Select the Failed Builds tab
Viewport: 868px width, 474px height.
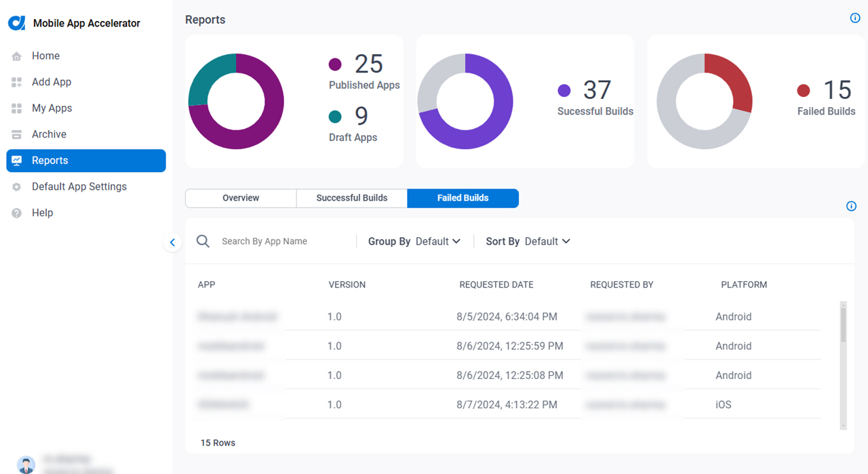pyautogui.click(x=463, y=198)
